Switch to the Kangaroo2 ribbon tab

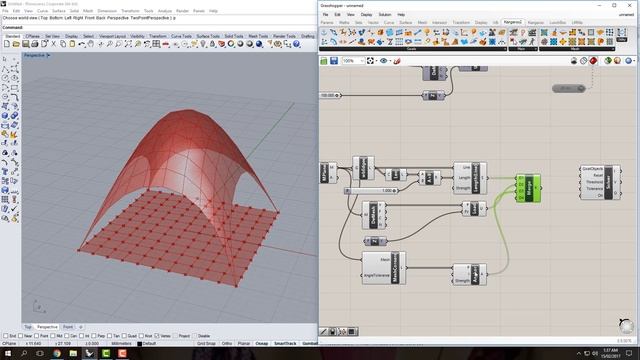513,22
